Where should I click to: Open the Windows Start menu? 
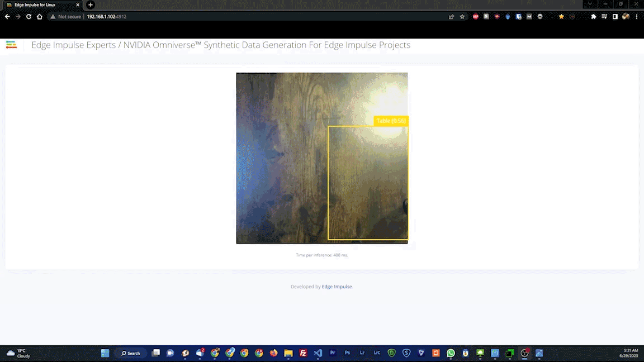click(105, 353)
